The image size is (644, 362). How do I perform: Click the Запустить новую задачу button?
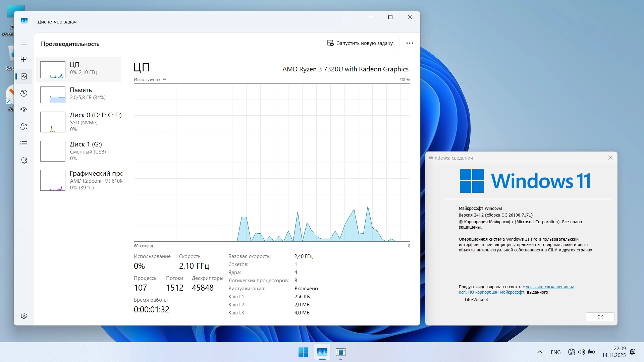click(x=360, y=43)
